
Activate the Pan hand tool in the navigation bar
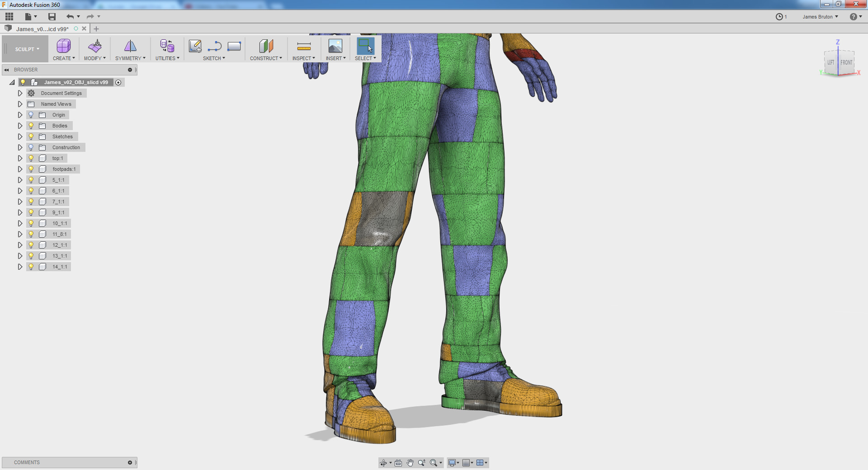tap(410, 463)
